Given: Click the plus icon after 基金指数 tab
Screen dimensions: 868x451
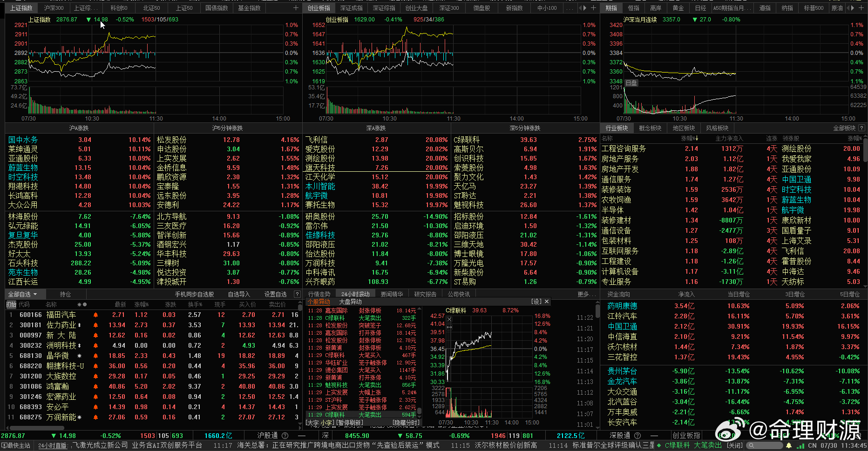Looking at the screenshot, I should [x=296, y=8].
